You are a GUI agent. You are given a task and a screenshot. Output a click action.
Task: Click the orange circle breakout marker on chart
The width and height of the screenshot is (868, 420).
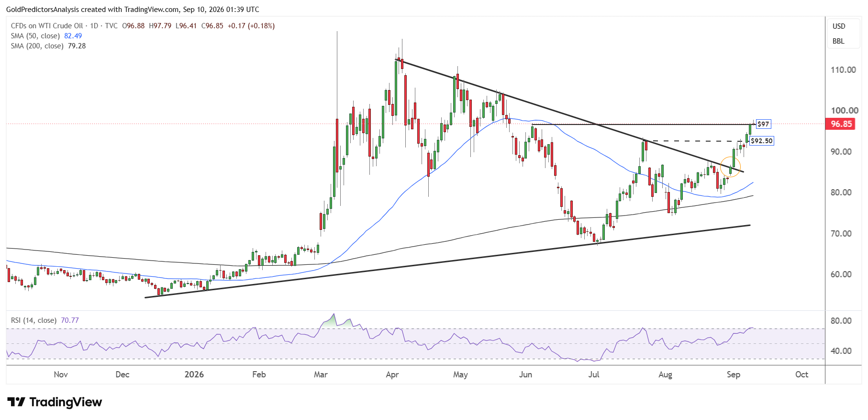pyautogui.click(x=731, y=167)
